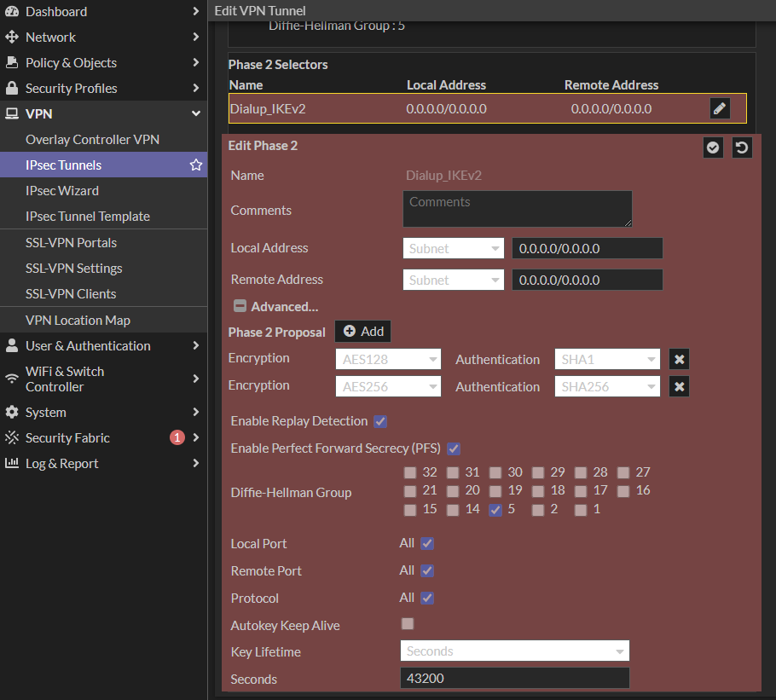Enable Autokey Keep Alive checkbox

coord(408,624)
